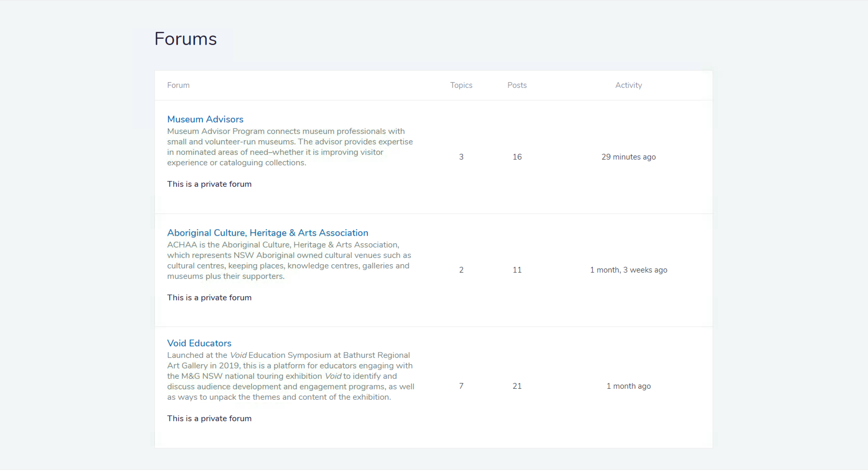The image size is (868, 473).
Task: Sort by the Activity column header
Action: point(628,85)
